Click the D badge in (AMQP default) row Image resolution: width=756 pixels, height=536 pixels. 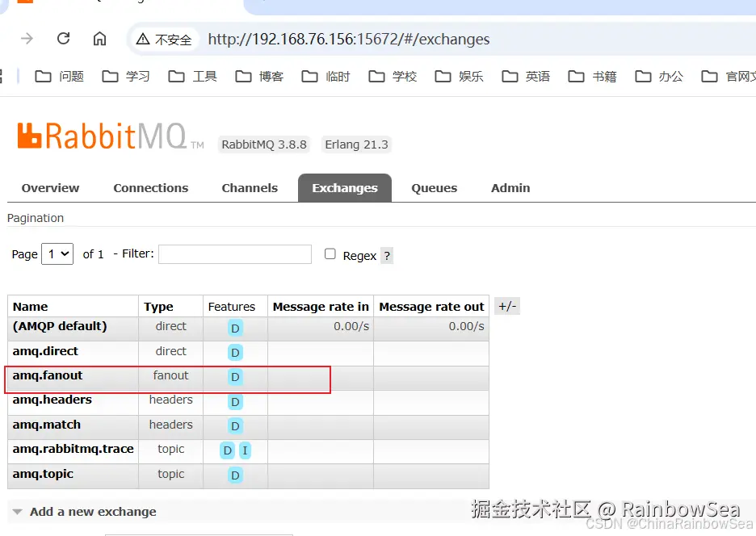point(235,329)
